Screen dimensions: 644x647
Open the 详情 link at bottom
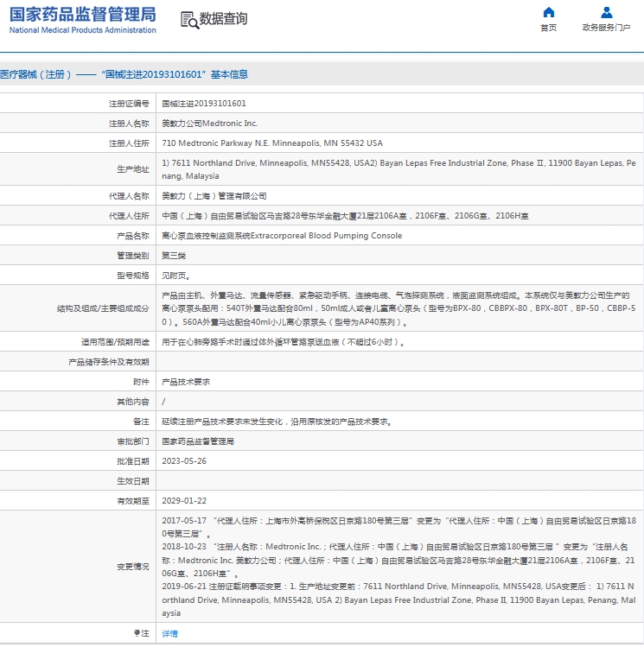click(x=169, y=633)
